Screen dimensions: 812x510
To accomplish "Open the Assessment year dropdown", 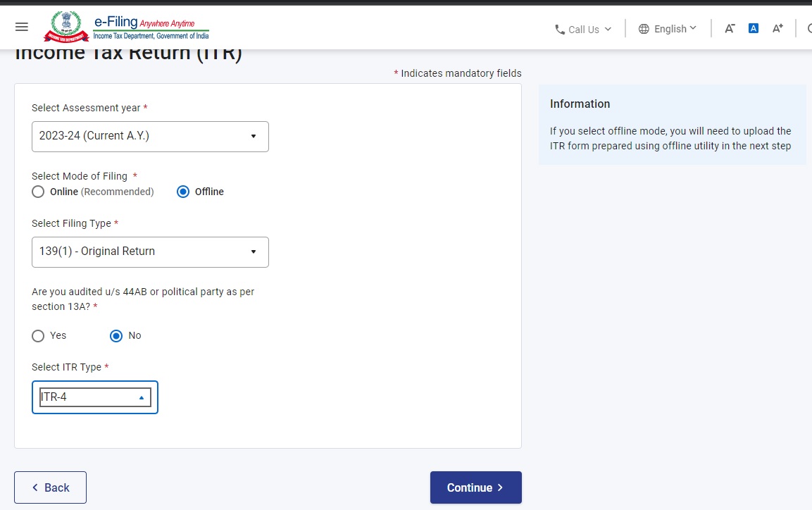I will (x=253, y=136).
